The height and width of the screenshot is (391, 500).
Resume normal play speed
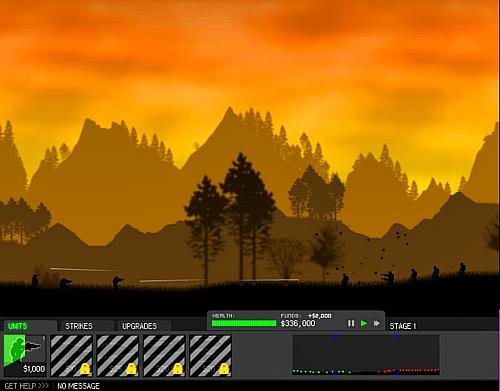click(x=364, y=323)
